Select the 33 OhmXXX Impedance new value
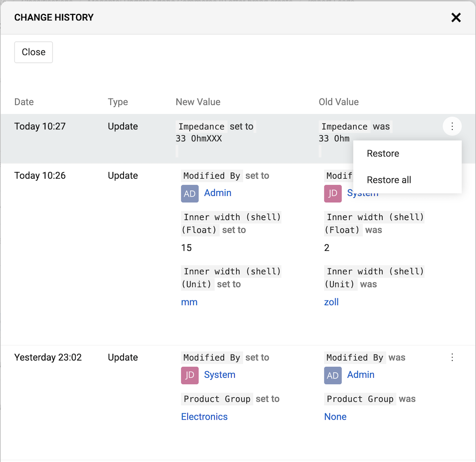 [199, 139]
